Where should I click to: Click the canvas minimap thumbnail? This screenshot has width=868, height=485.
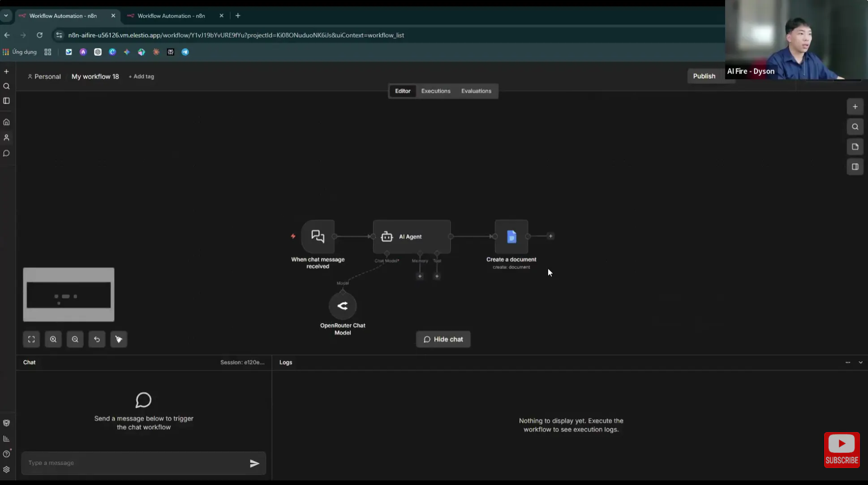tap(69, 294)
